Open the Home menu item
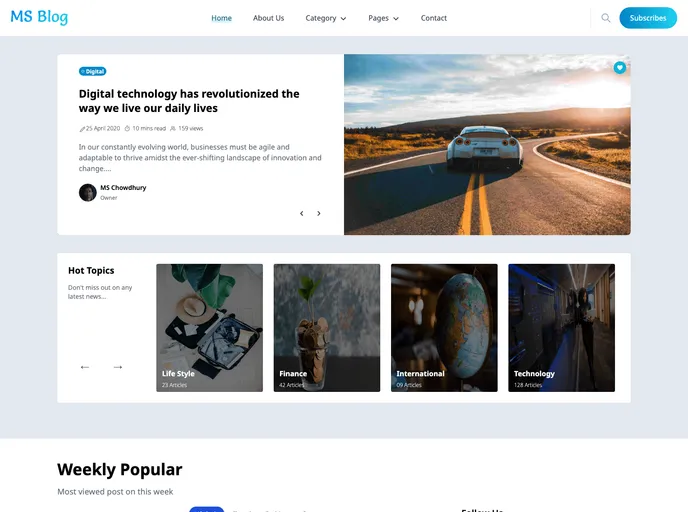The height and width of the screenshot is (512, 688). [x=221, y=18]
